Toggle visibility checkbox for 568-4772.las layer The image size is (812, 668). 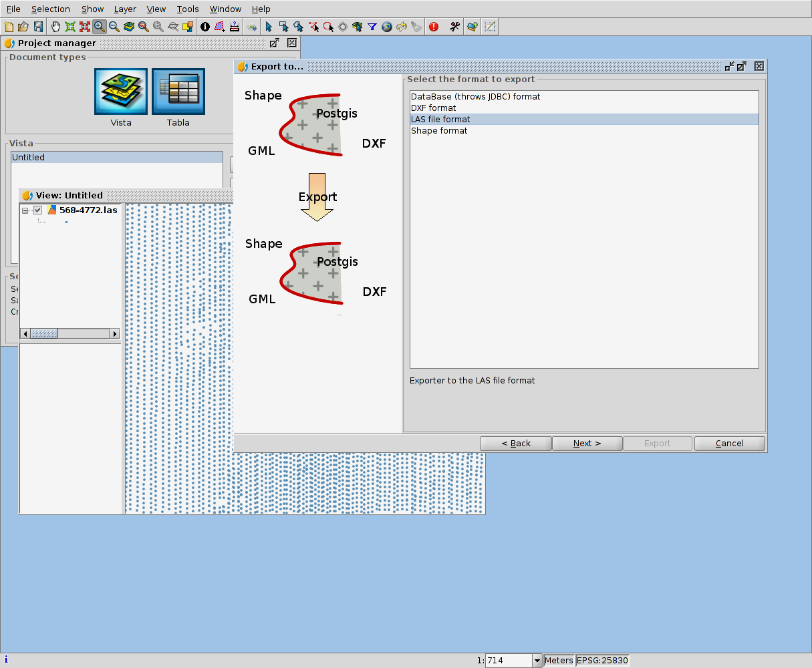click(x=38, y=210)
